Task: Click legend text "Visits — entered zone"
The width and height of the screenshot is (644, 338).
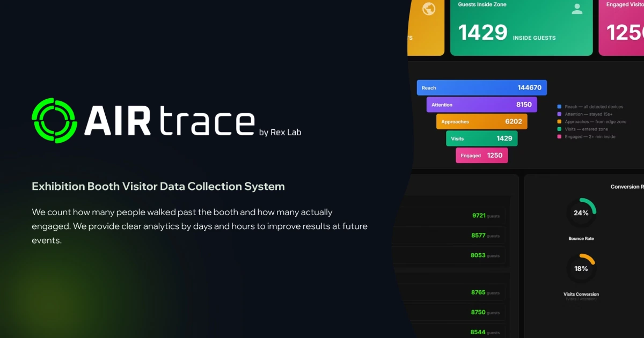Action: (587, 129)
